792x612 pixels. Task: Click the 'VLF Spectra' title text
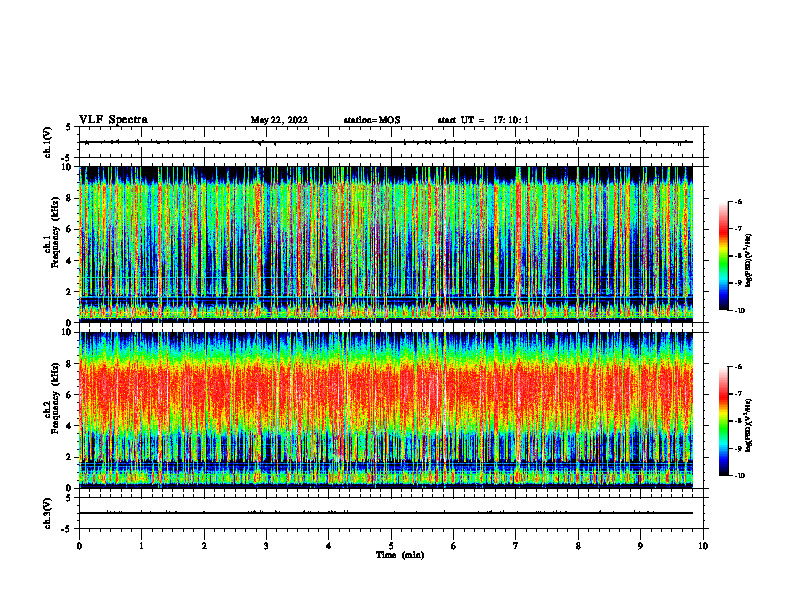[113, 120]
